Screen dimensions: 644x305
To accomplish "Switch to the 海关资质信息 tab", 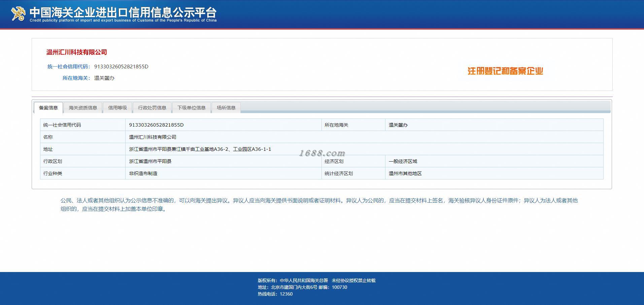I will click(83, 108).
